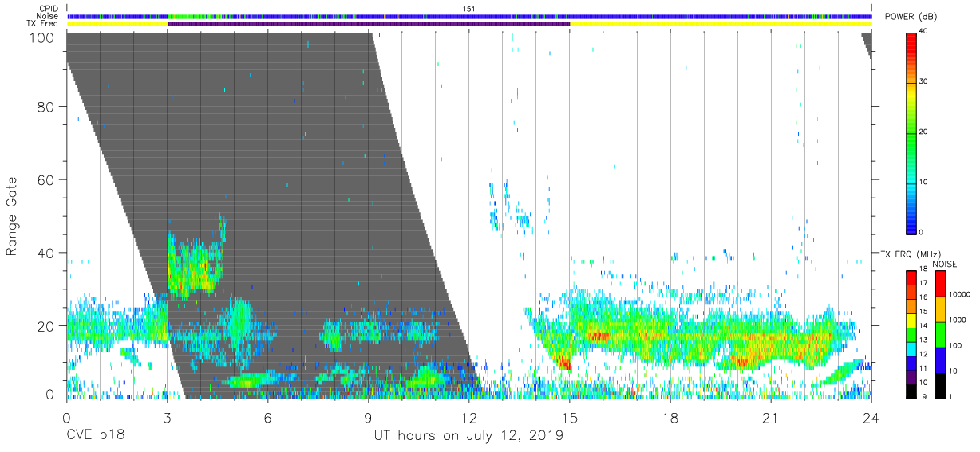This screenshot has width=980, height=452.
Task: Click the power scale tick label 30
Action: (x=924, y=82)
